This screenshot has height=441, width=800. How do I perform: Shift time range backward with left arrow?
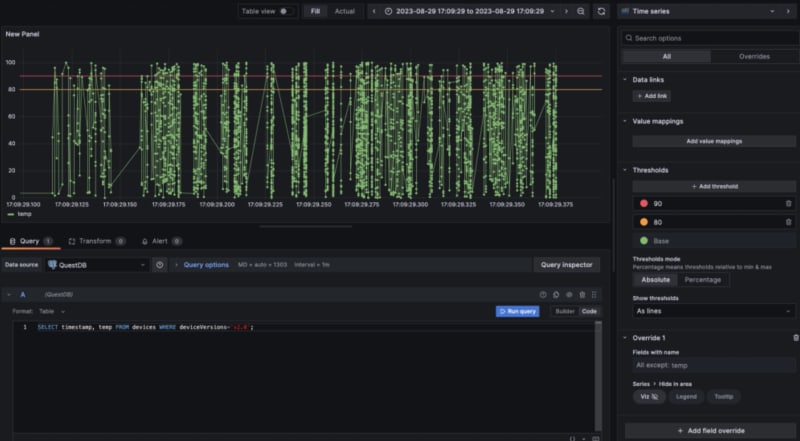pos(374,11)
